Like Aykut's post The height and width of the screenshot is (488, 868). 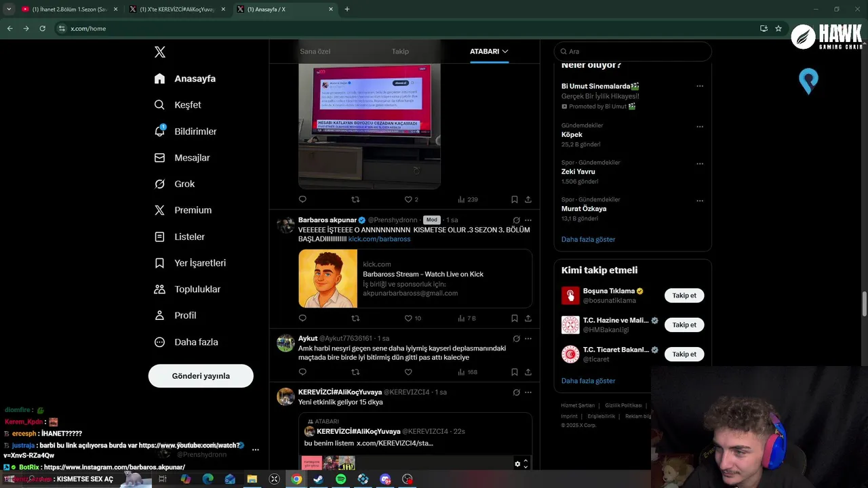[x=408, y=371]
